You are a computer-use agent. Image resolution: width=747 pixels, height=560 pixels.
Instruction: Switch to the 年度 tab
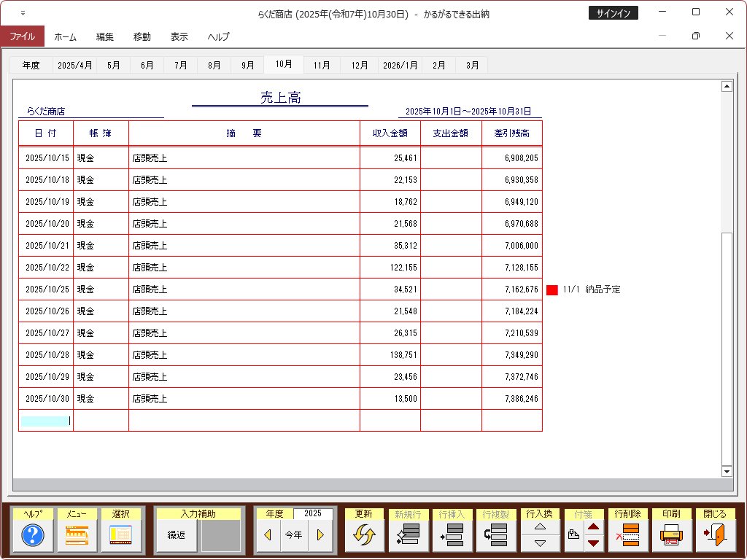[31, 65]
